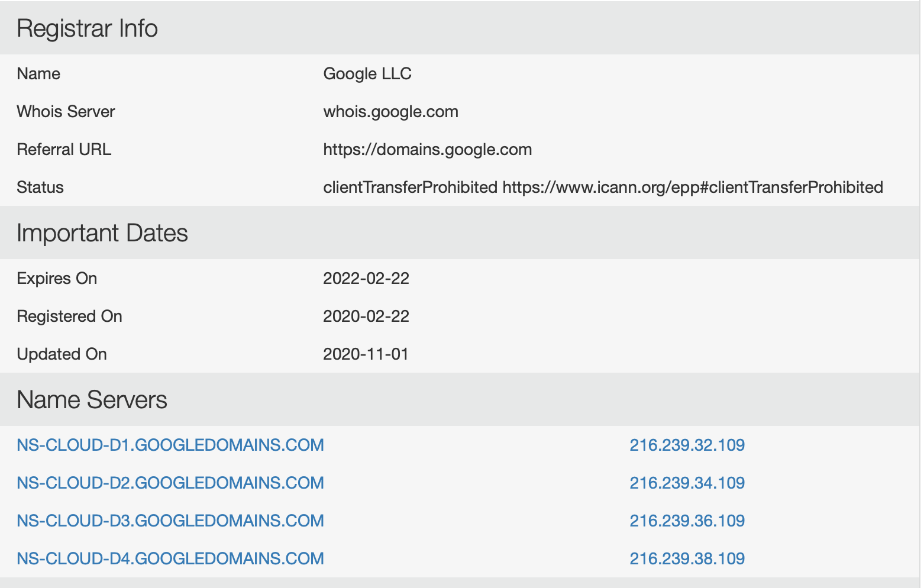Click the expiry date 2022-02-22
This screenshot has width=924, height=588.
(x=366, y=278)
